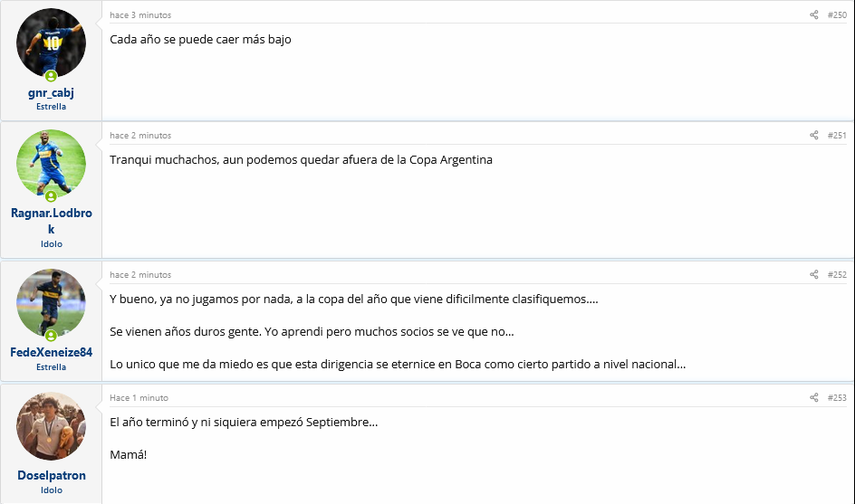Open FedeXeneize84 user profile name
This screenshot has height=504, width=855.
tap(52, 352)
